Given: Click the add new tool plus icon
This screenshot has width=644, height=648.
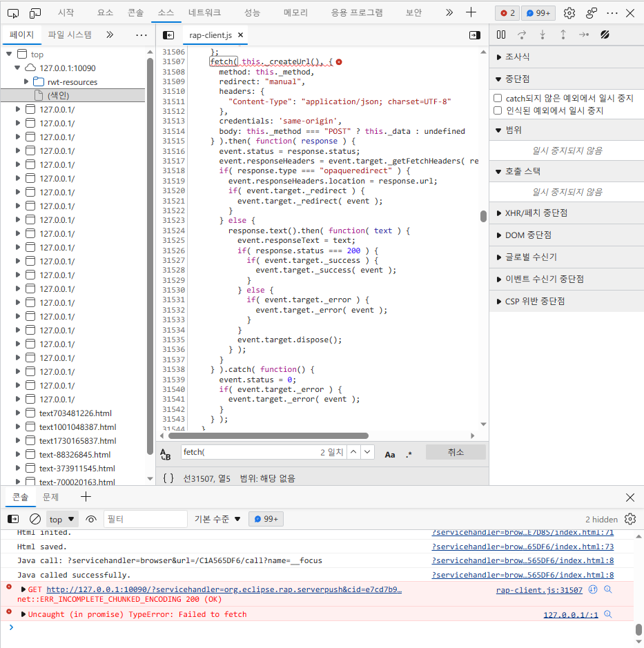Looking at the screenshot, I should click(x=471, y=12).
